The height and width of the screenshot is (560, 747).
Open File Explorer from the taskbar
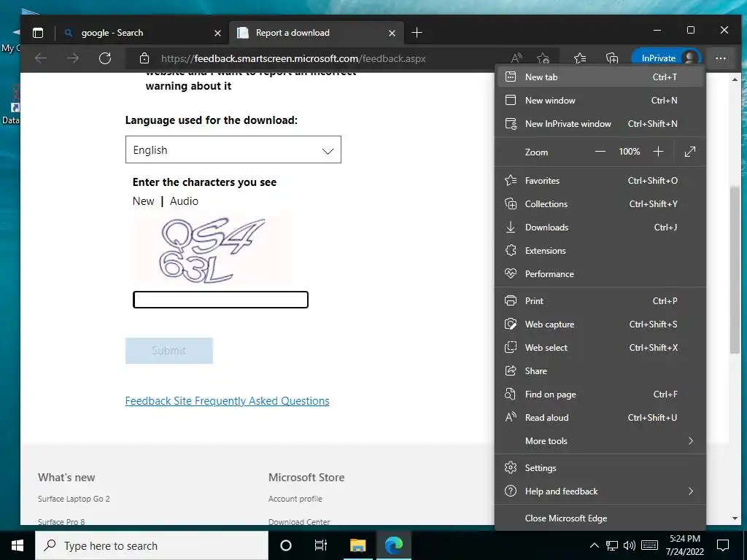(357, 545)
